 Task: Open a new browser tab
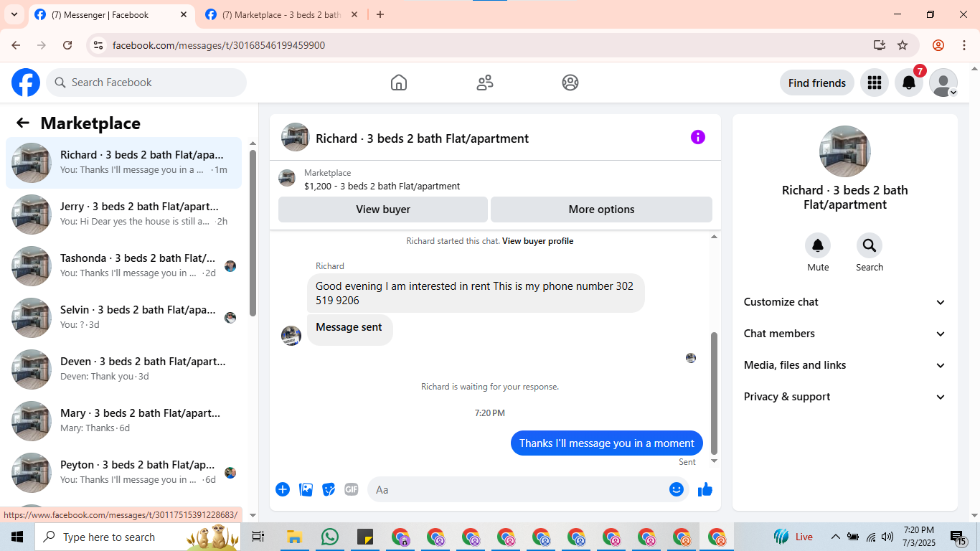click(x=380, y=14)
